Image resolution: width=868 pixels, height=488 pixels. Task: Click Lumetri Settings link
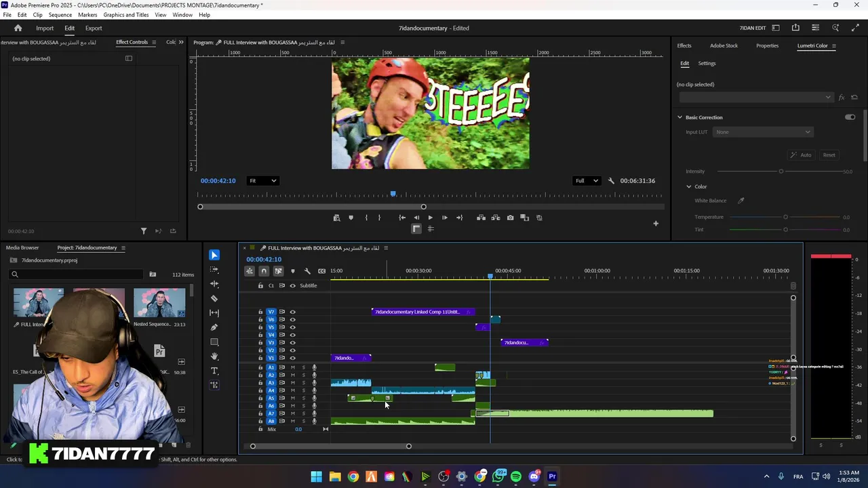point(707,63)
